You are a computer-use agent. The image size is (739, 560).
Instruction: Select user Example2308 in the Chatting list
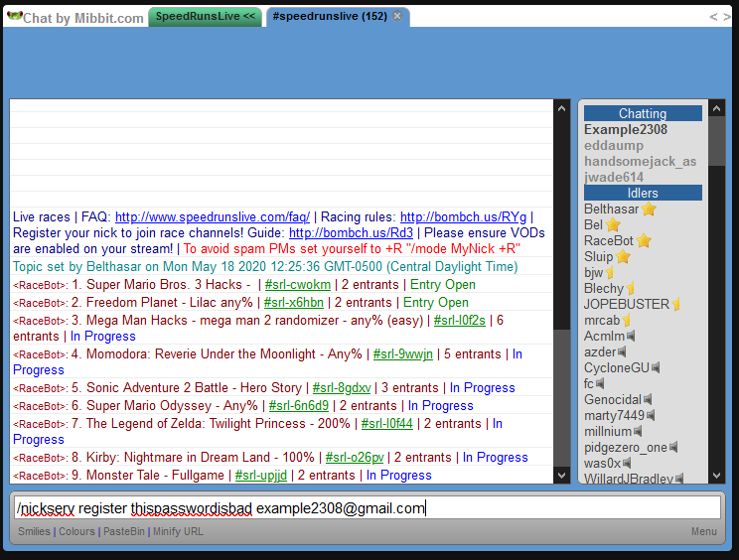626,129
